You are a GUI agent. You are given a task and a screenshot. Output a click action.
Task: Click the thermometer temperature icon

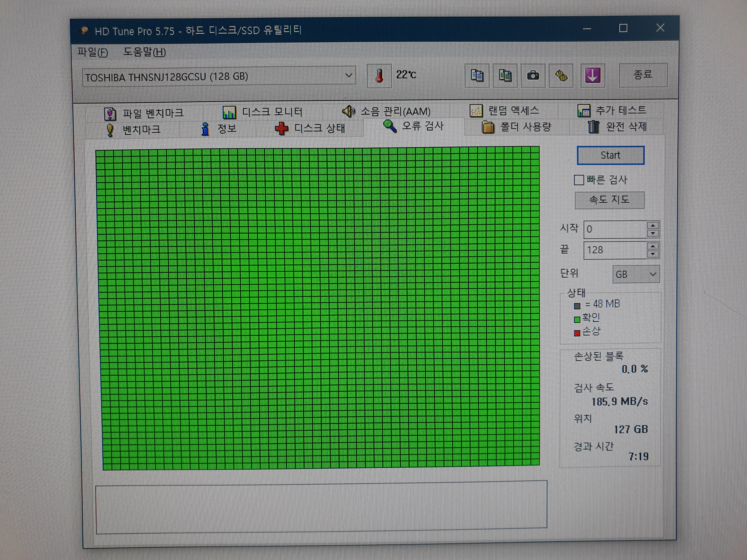[379, 76]
